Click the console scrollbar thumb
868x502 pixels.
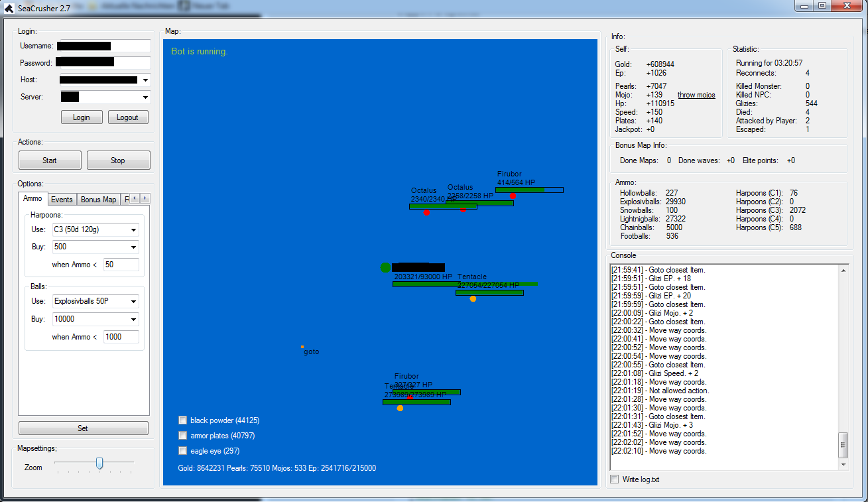coord(843,445)
